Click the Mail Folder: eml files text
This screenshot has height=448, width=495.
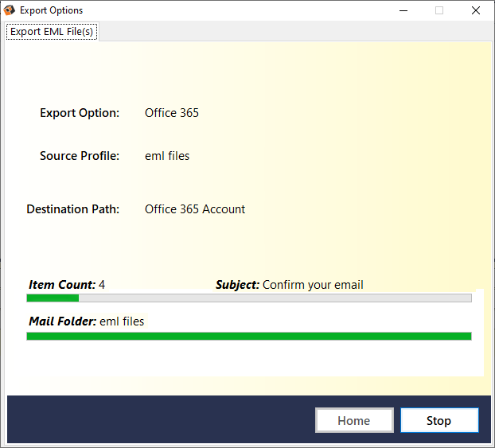(x=87, y=321)
